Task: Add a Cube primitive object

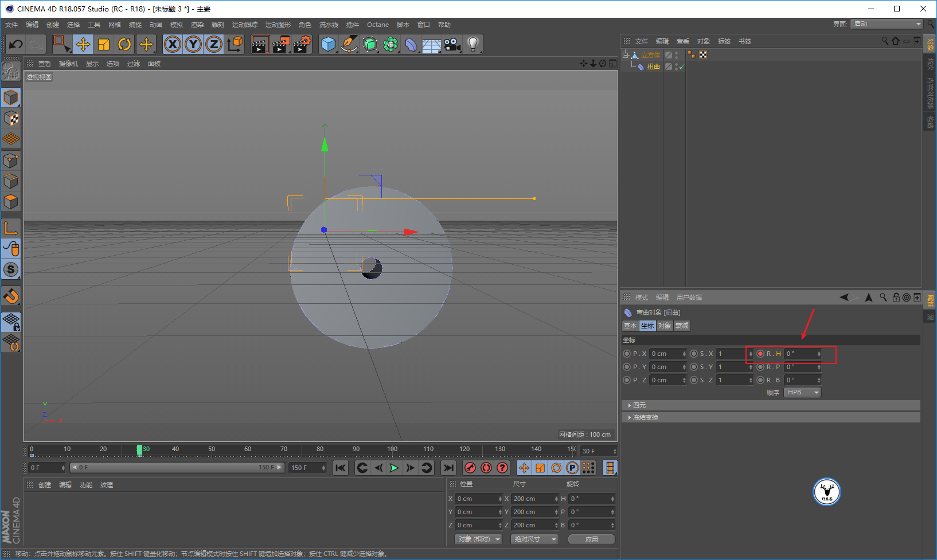Action: pyautogui.click(x=329, y=44)
